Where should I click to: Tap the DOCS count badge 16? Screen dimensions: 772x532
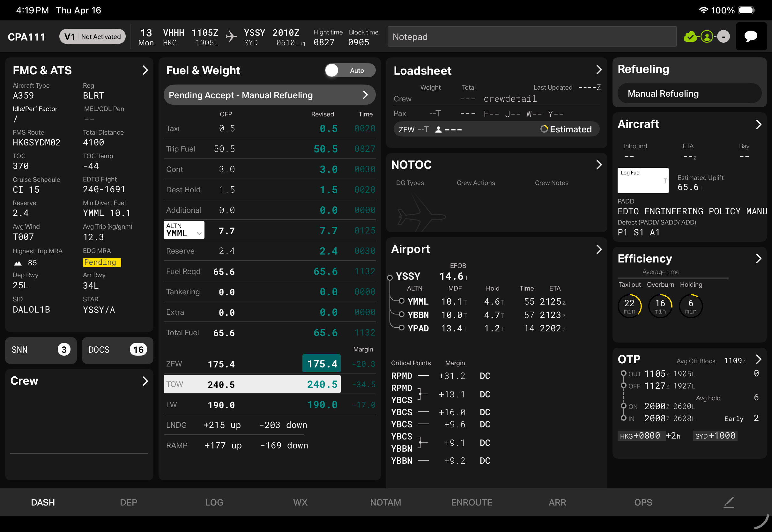[x=138, y=349]
